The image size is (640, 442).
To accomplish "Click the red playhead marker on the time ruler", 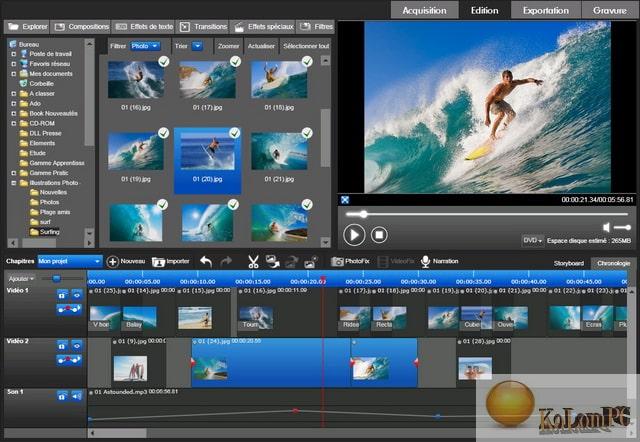I will coord(323,280).
